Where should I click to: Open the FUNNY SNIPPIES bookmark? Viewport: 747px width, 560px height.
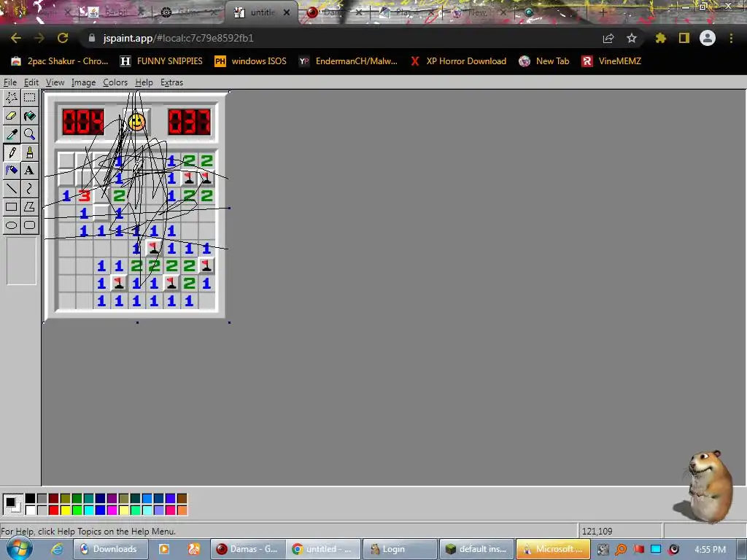(x=161, y=61)
